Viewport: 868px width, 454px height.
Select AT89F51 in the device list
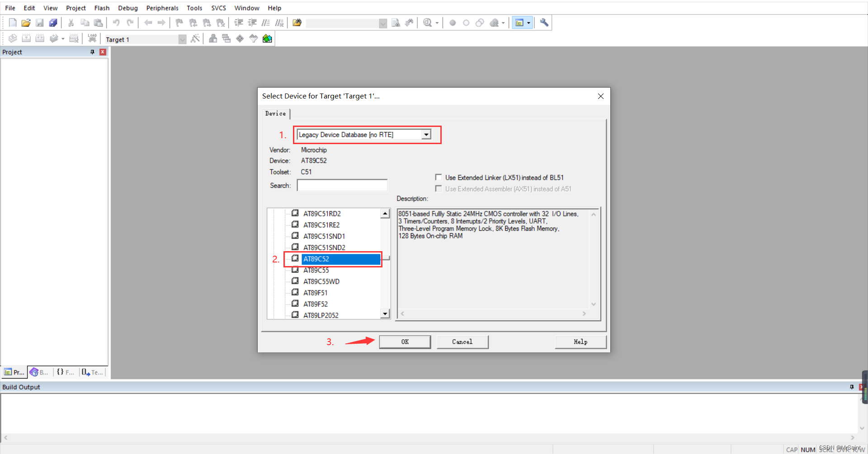coord(315,293)
